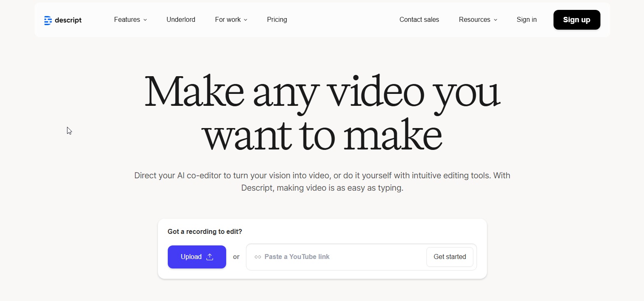Expand the Resources menu chevron
The image size is (644, 301).
(495, 20)
